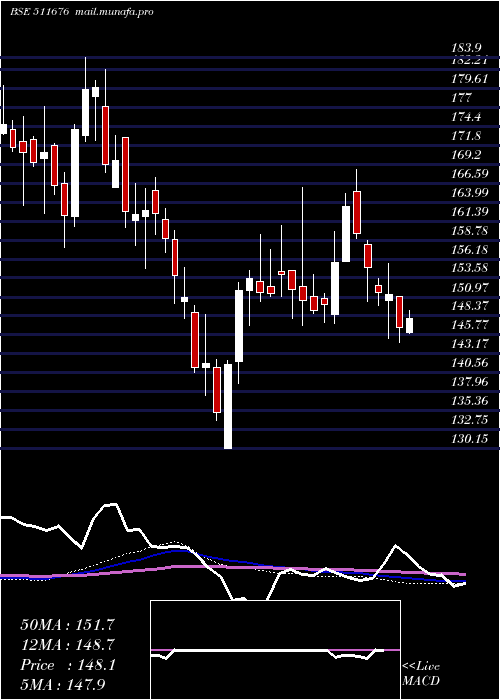Viewport: 500px width, 700px height.
Task: Select the 156.18 price level label
Action: (x=470, y=250)
